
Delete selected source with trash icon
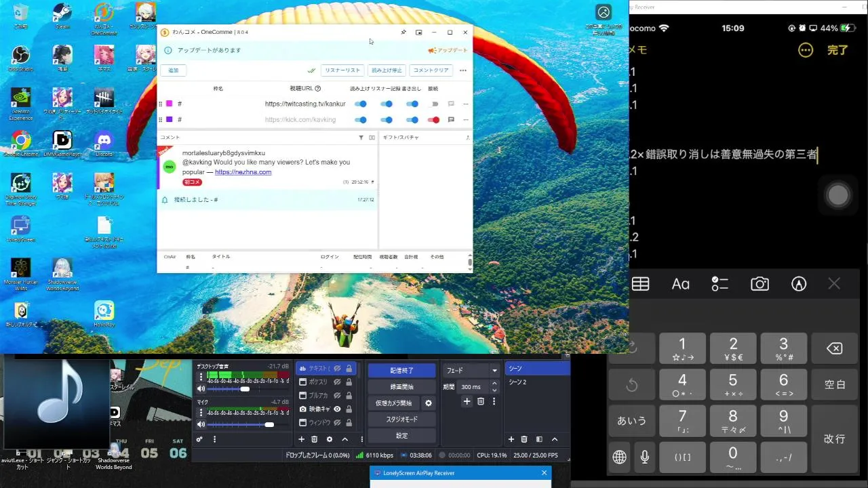click(x=314, y=439)
